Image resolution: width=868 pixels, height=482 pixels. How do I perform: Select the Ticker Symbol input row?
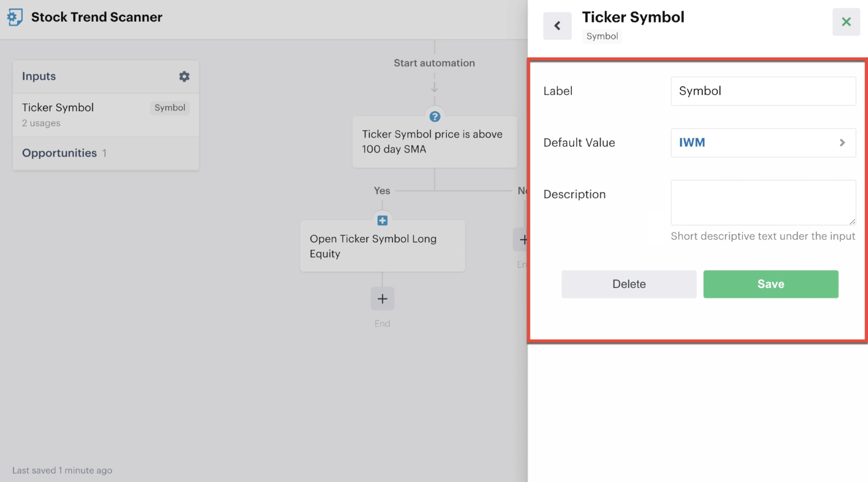click(x=106, y=115)
